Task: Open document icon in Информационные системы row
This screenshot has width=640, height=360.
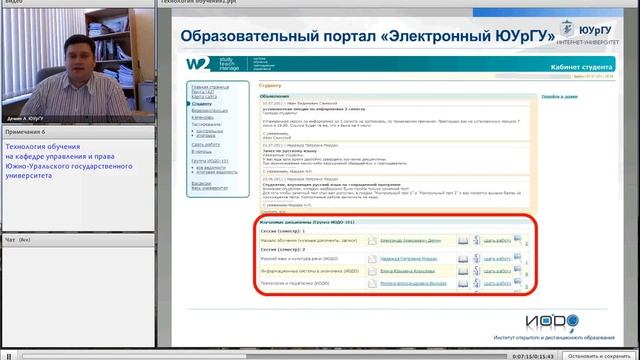Action: (372, 271)
